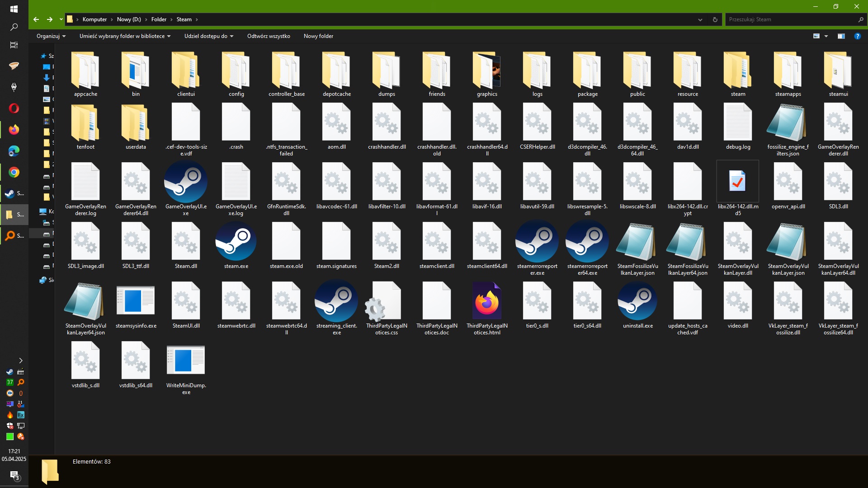
Task: Select ThirdPartyLegalNotices.html Firefox icon
Action: pyautogui.click(x=487, y=301)
